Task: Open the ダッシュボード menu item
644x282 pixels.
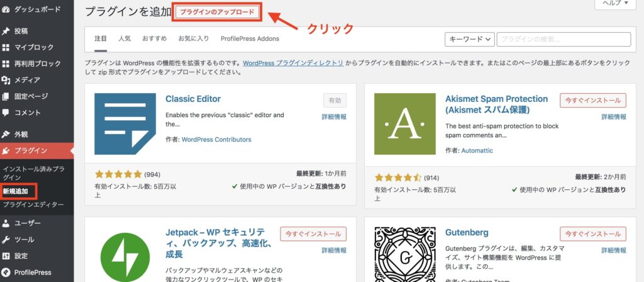Action: click(37, 9)
